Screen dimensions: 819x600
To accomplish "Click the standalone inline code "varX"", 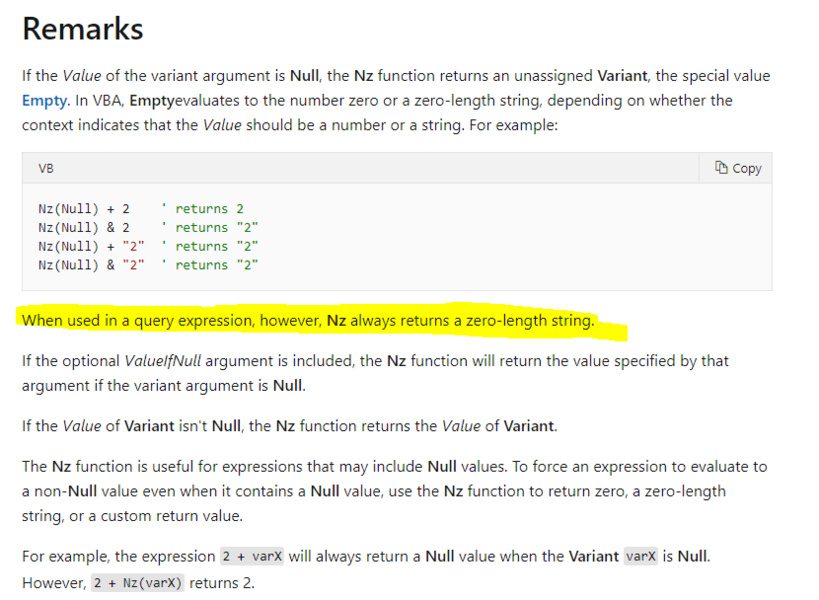I will (x=640, y=557).
